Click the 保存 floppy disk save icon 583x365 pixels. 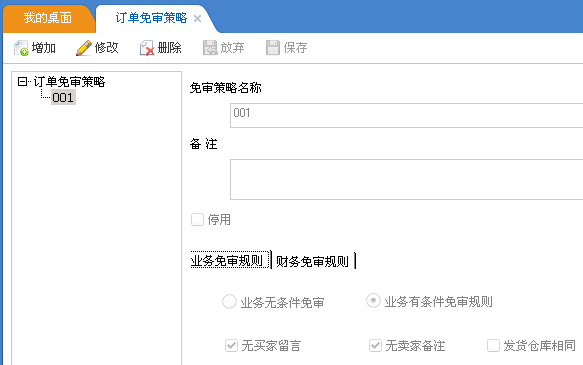(273, 48)
